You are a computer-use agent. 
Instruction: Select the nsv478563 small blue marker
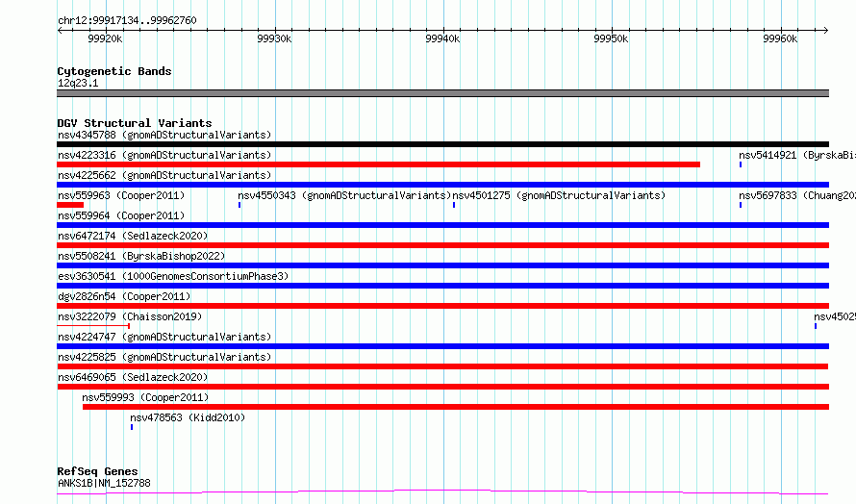[132, 427]
